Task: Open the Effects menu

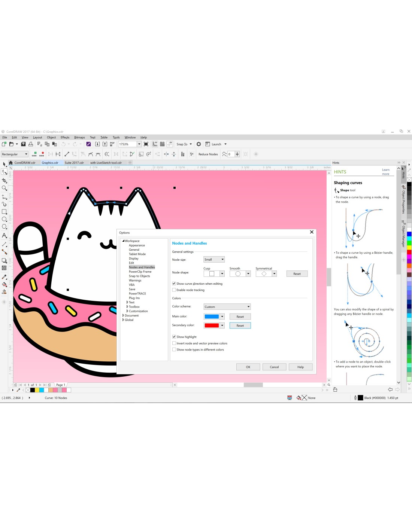Action: click(65, 137)
